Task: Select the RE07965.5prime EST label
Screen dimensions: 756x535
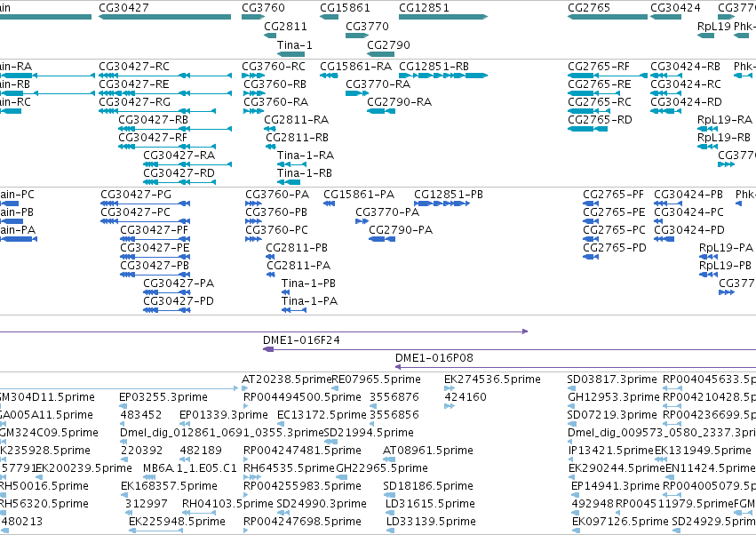Action: (376, 379)
